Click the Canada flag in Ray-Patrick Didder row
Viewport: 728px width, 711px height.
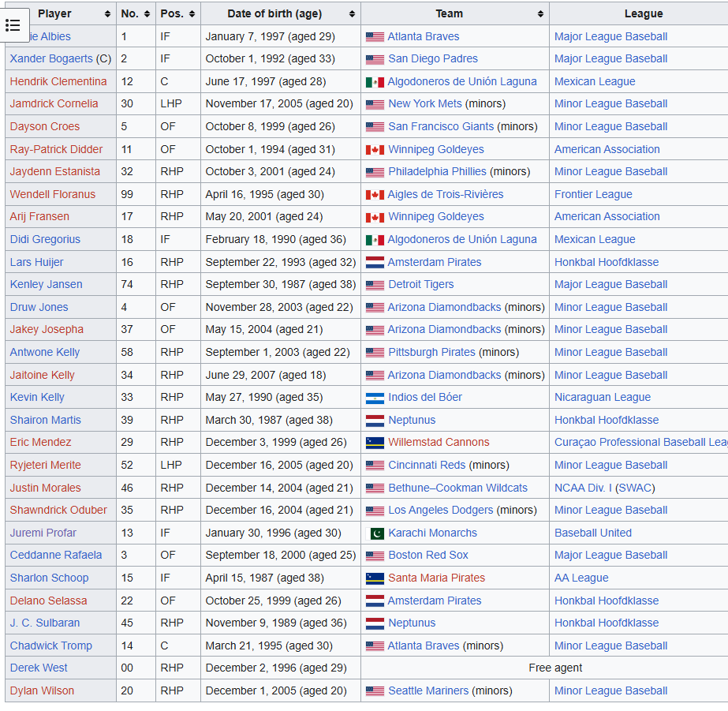coord(375,150)
